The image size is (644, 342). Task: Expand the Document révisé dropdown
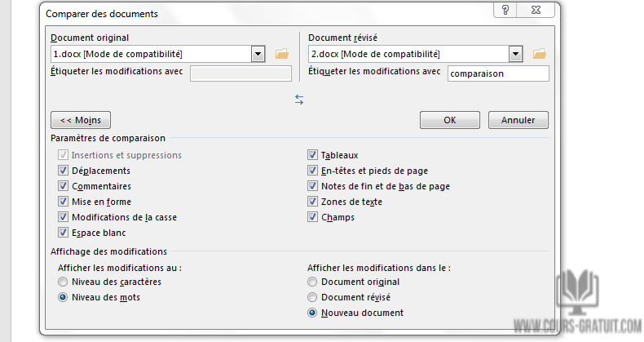point(515,54)
